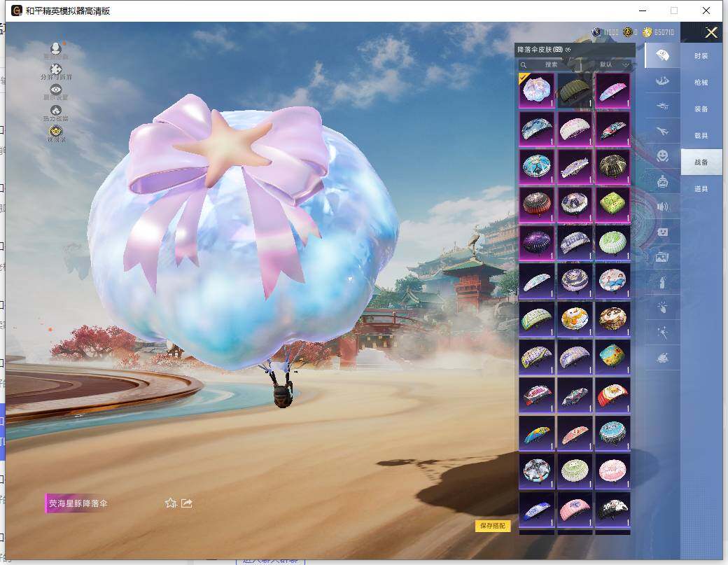728x565 pixels.
Task: Click the share arrow icon
Action: (x=187, y=503)
